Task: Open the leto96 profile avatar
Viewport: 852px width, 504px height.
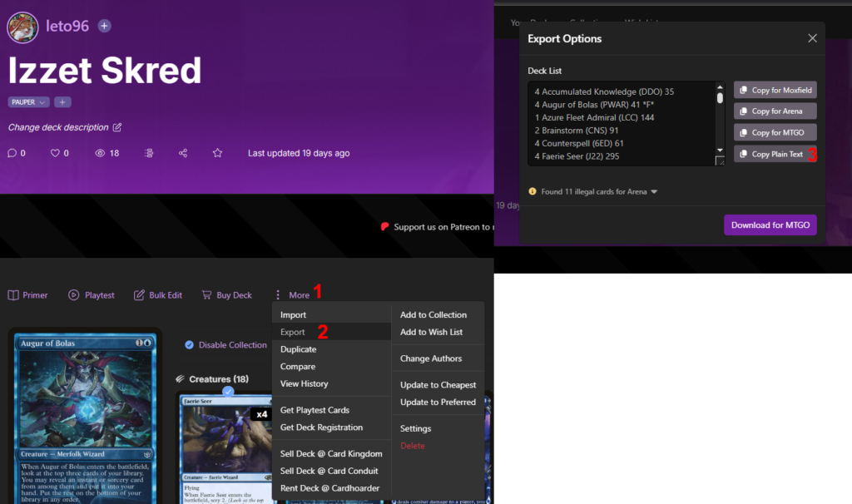Action: click(x=22, y=27)
